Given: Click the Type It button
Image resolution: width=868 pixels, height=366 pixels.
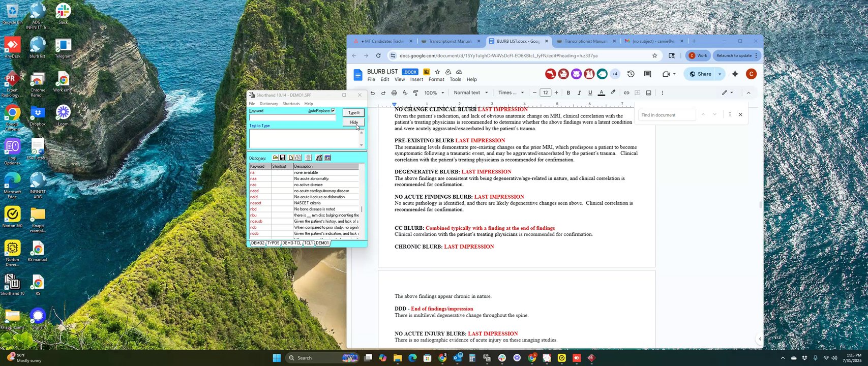Looking at the screenshot, I should [x=353, y=113].
